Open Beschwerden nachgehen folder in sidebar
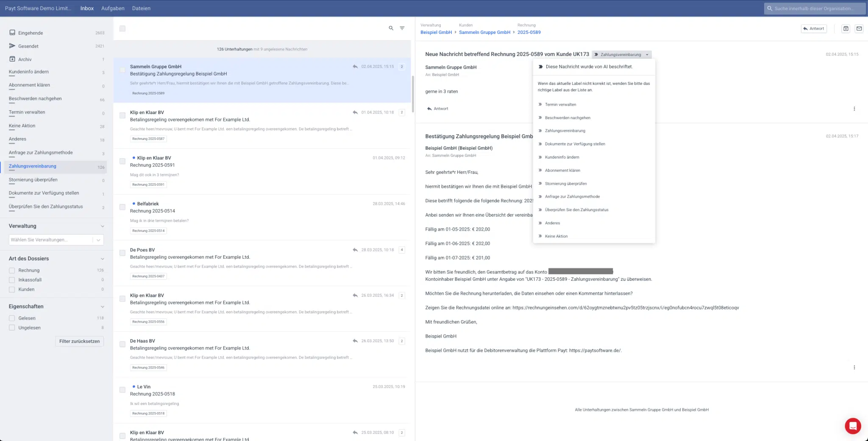The height and width of the screenshot is (441, 868). click(55, 99)
